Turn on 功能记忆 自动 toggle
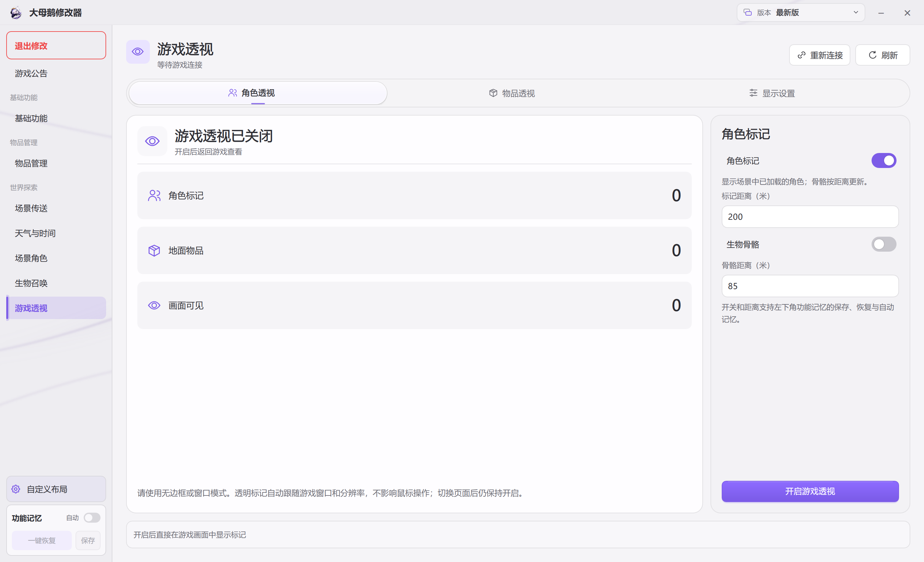Viewport: 924px width, 562px height. (x=92, y=518)
